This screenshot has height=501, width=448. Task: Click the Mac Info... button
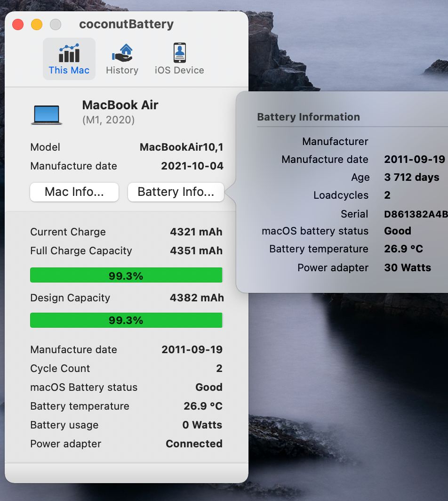[x=74, y=192]
